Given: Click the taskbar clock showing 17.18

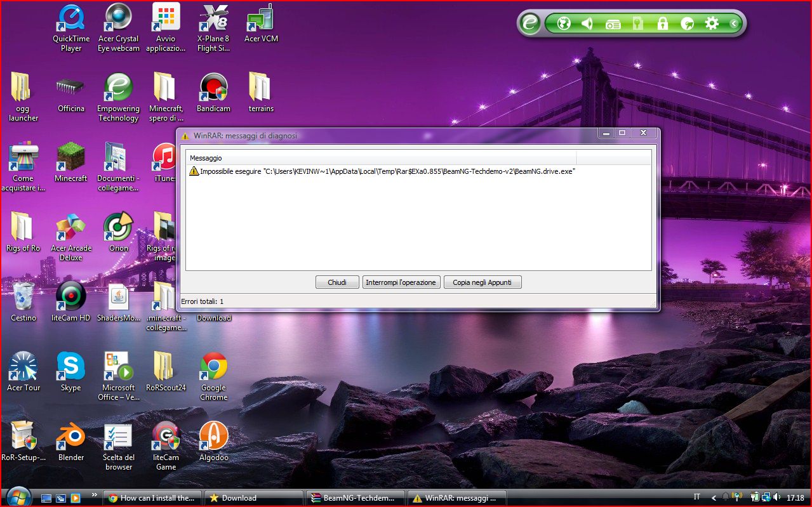Looking at the screenshot, I should click(x=795, y=498).
